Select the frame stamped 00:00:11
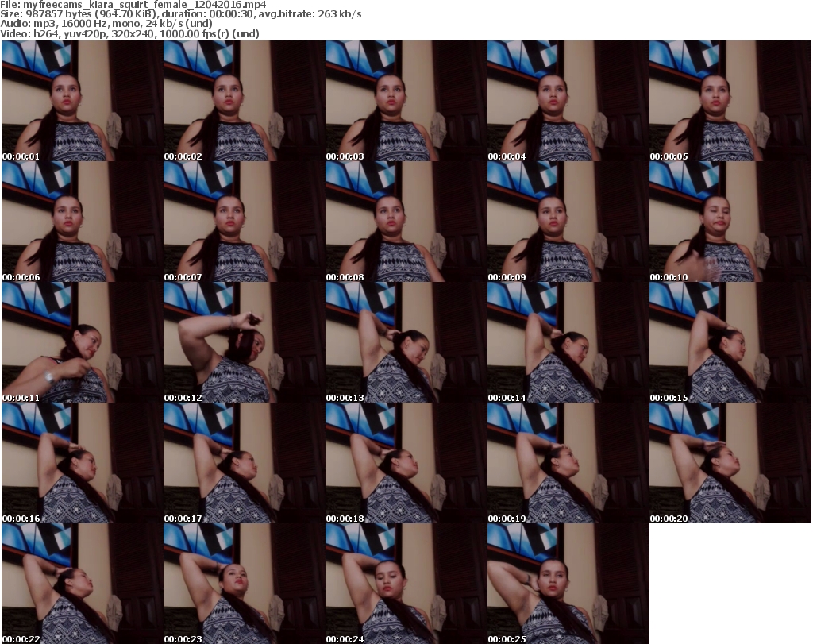This screenshot has height=644, width=813. click(83, 342)
